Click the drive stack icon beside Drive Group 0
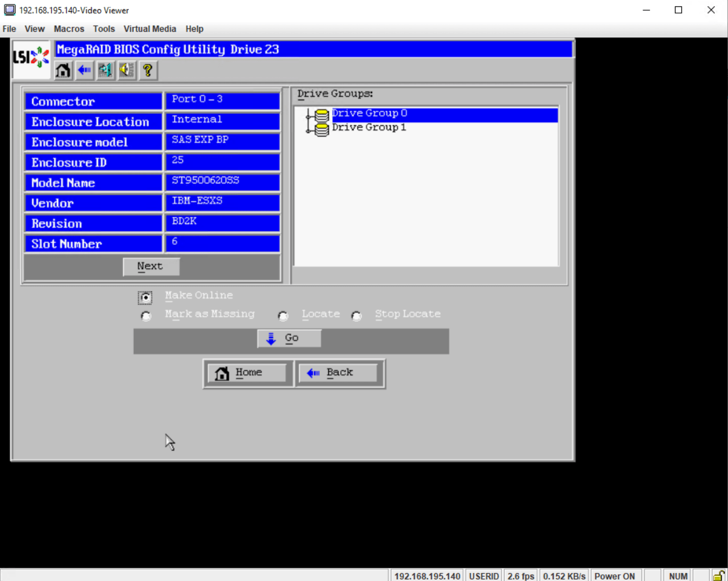Image resolution: width=728 pixels, height=581 pixels. coord(321,113)
